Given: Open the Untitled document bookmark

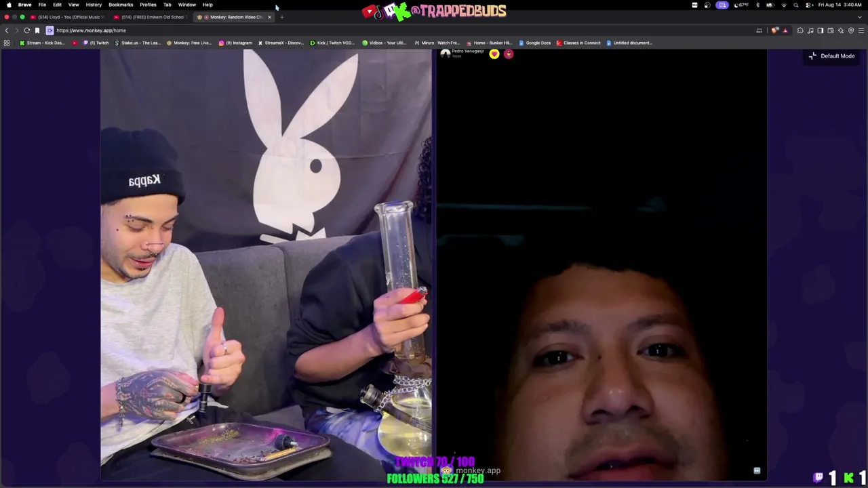Looking at the screenshot, I should click(x=629, y=43).
